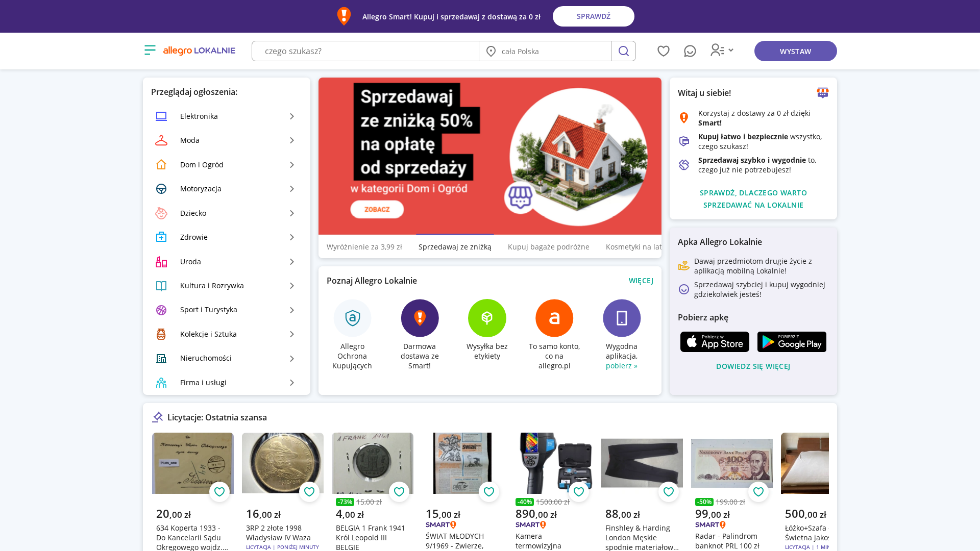Click the Google Play download badge
The height and width of the screenshot is (551, 980).
pyautogui.click(x=792, y=342)
